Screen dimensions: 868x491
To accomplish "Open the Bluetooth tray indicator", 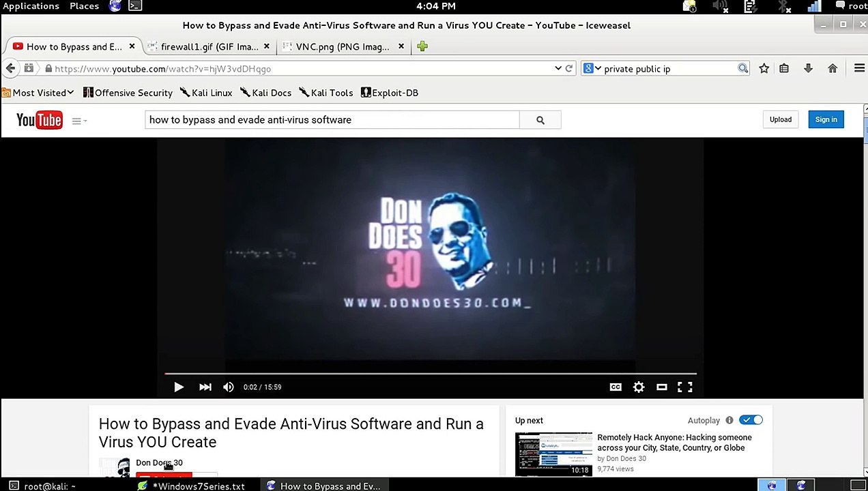I will pos(784,6).
